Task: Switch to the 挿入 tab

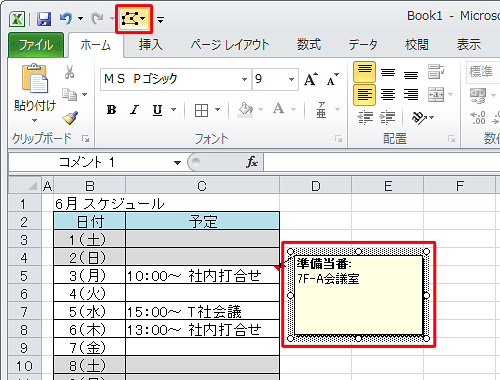Action: coord(151,45)
